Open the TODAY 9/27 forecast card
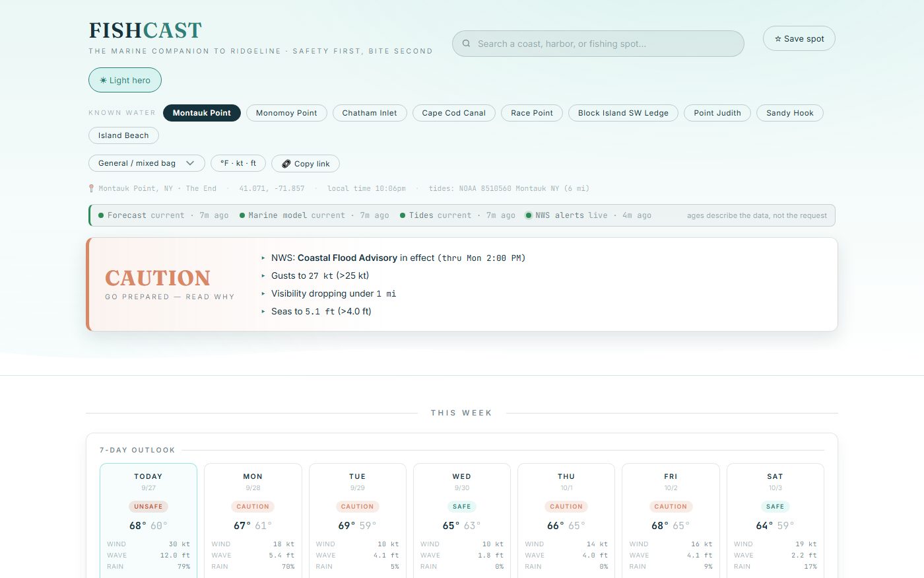Screen dimensions: 924x578 [148, 521]
